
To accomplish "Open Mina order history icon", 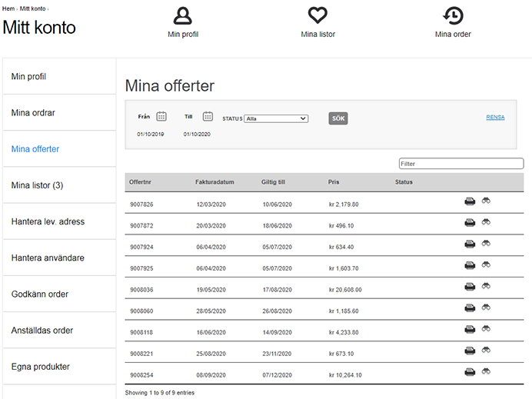I will (x=453, y=15).
